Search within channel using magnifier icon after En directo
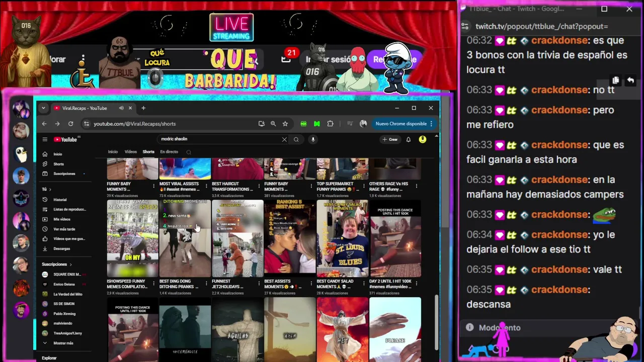Screen dimensions: 644x362 click(x=189, y=152)
